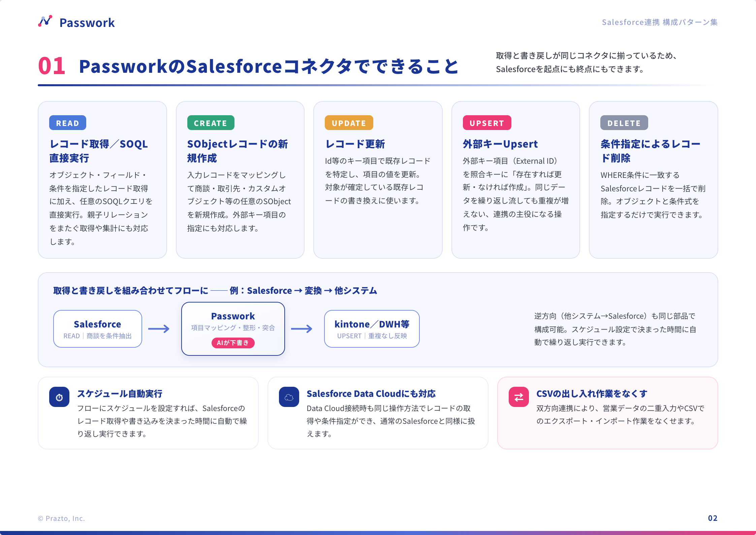
Task: Click the 入力レコードをマッピングして paragraph
Action: click(x=239, y=201)
